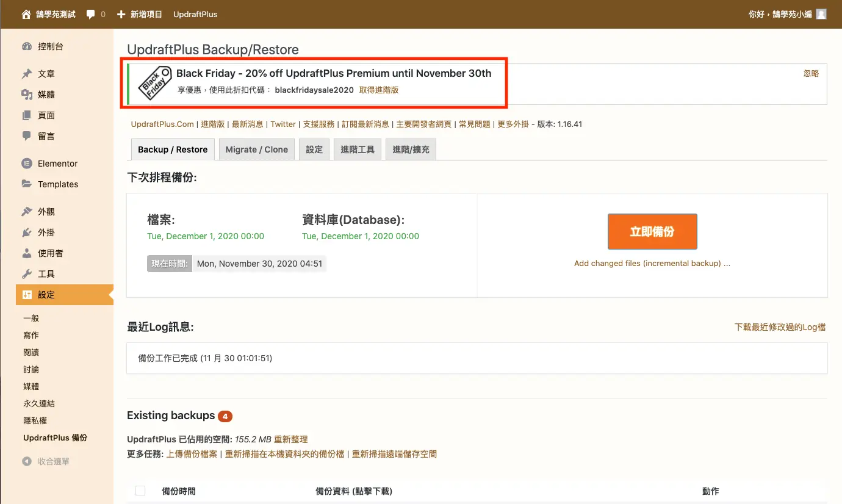Image resolution: width=842 pixels, height=504 pixels.
Task: Open the 下載最近修改過的Log檔 link
Action: tap(780, 327)
